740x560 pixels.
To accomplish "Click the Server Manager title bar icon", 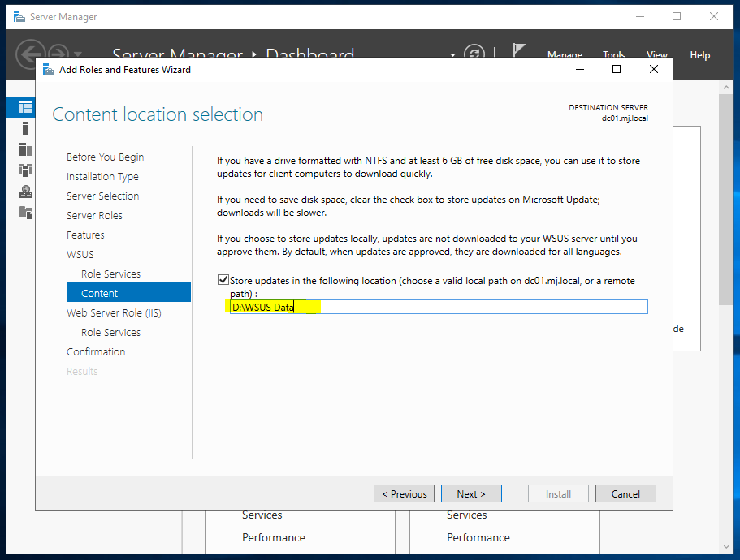I will (19, 17).
